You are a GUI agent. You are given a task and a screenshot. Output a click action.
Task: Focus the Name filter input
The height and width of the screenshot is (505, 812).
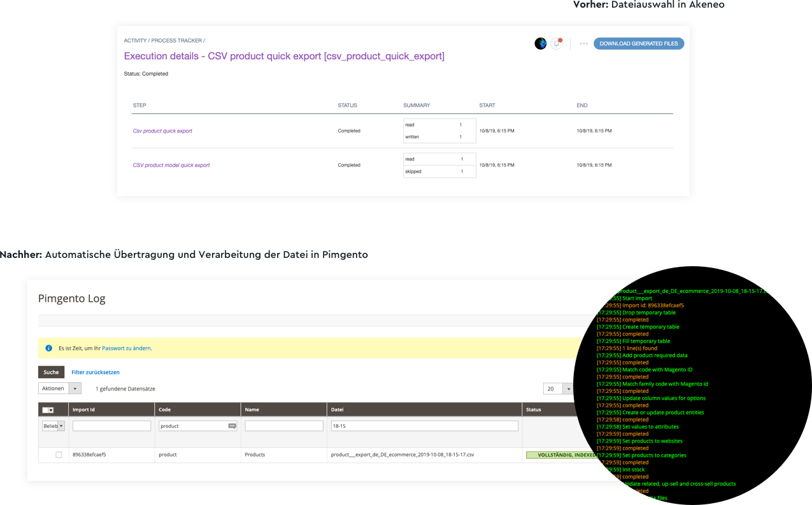[x=284, y=426]
